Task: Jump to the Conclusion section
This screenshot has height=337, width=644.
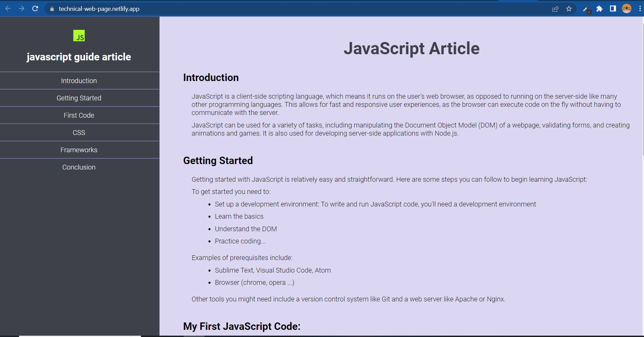Action: tap(79, 167)
